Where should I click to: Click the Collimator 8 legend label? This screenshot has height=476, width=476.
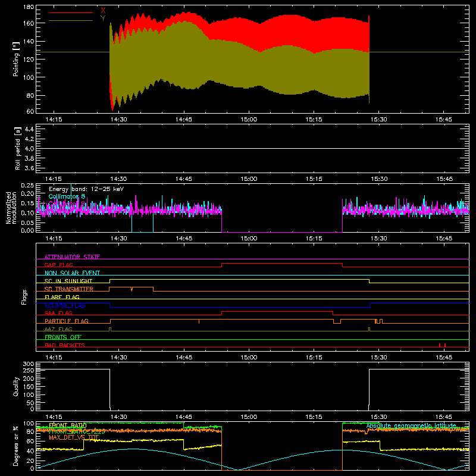tap(67, 196)
